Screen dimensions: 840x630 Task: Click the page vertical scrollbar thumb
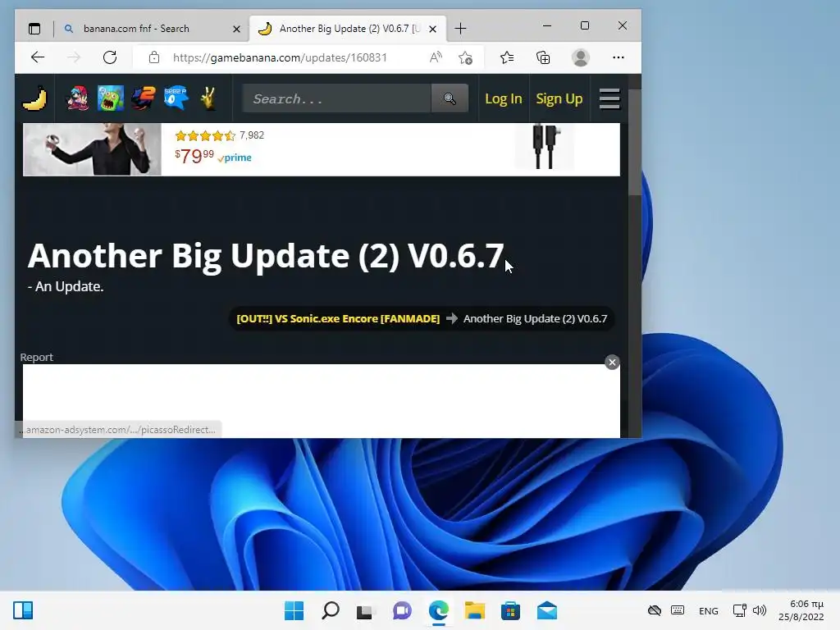634,142
